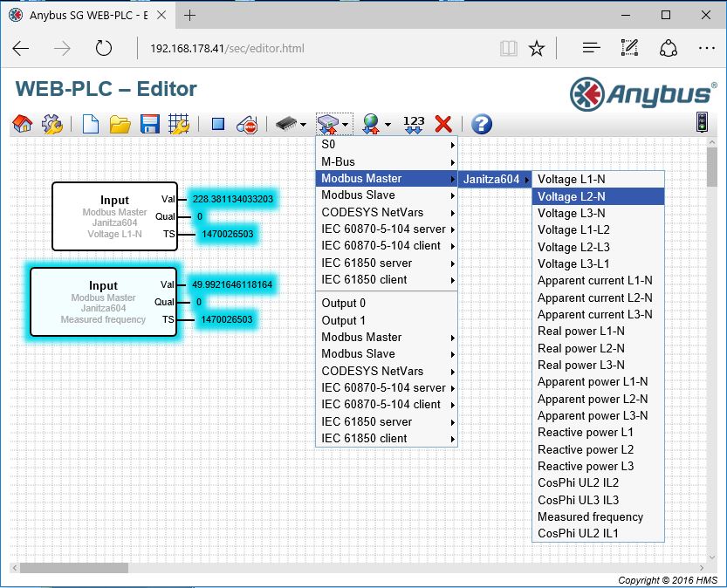Expand the input Modbus Slave submenu
Screen dimensions: 727x588
point(387,195)
